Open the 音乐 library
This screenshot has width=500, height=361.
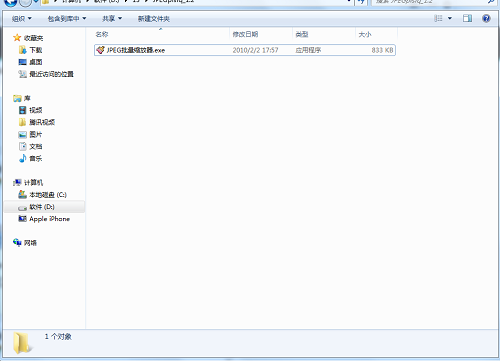pyautogui.click(x=31, y=158)
